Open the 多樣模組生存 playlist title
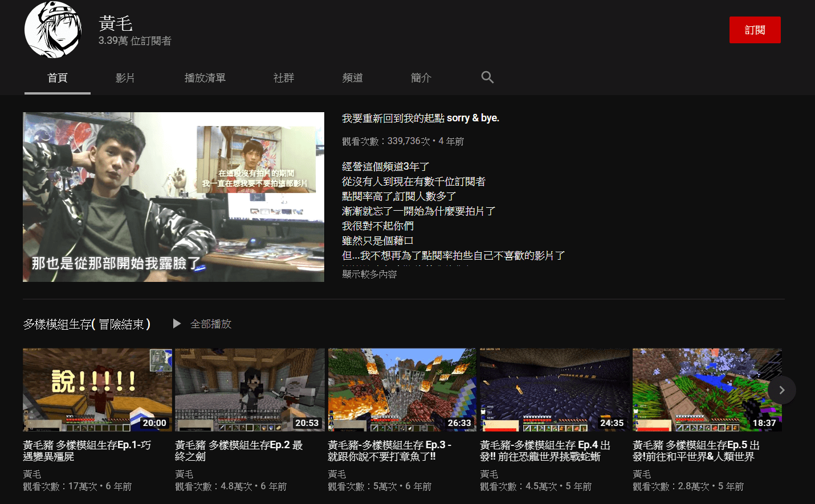This screenshot has width=815, height=504. [87, 324]
